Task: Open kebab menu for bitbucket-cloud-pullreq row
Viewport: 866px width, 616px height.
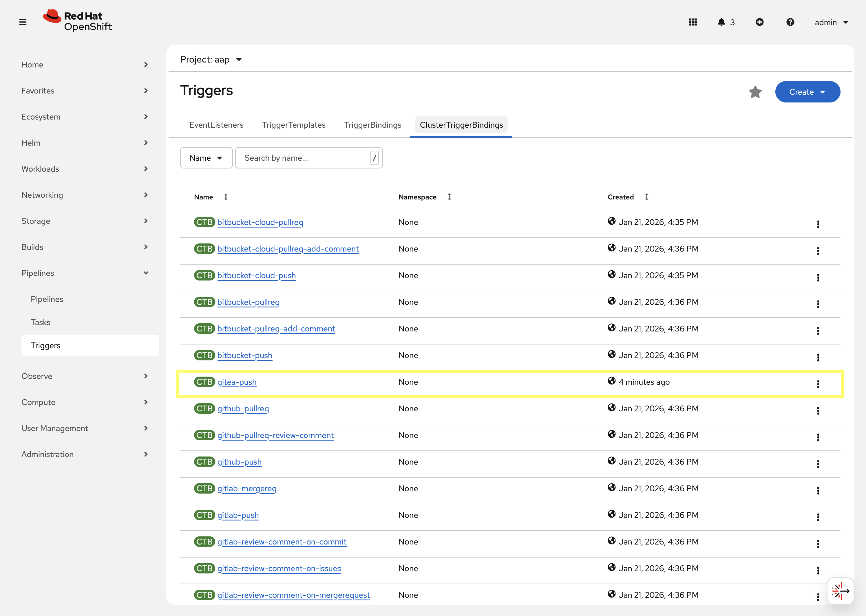Action: point(818,224)
